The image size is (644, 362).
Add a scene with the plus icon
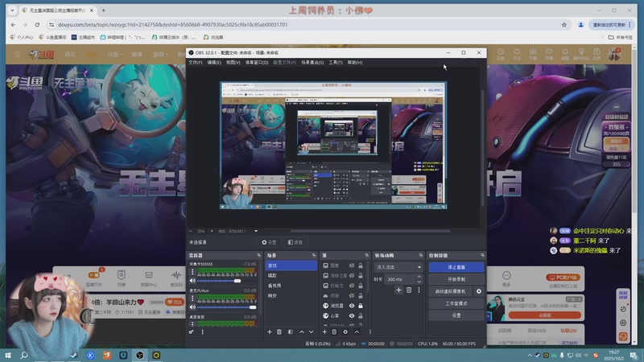pos(270,331)
